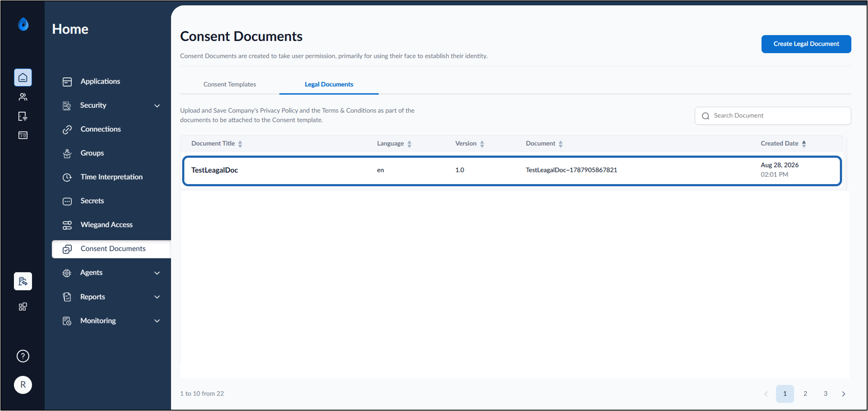Expand the Security menu chevron

157,106
